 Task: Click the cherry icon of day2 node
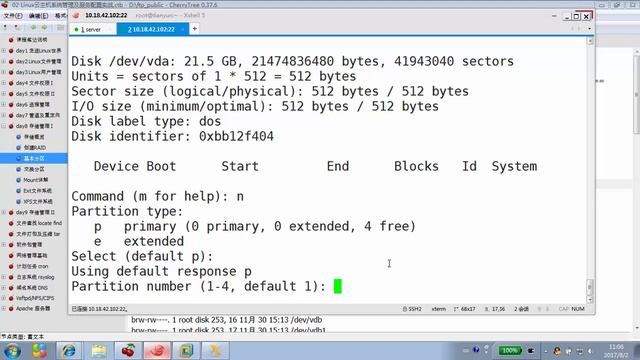pyautogui.click(x=11, y=61)
